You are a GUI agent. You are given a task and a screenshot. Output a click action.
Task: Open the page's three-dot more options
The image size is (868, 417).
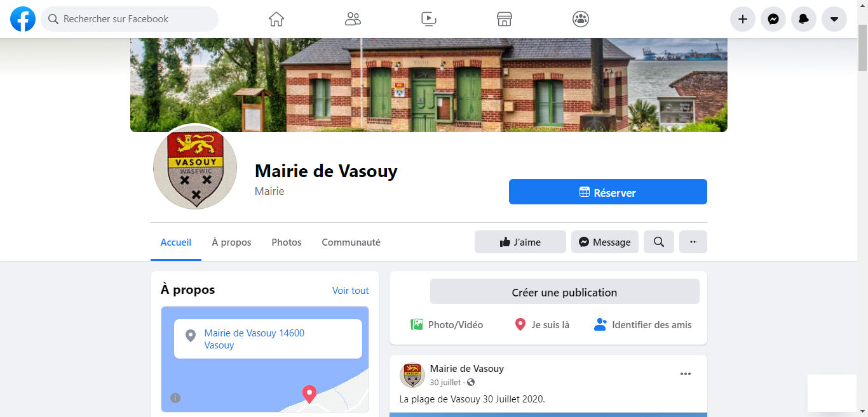click(x=693, y=242)
